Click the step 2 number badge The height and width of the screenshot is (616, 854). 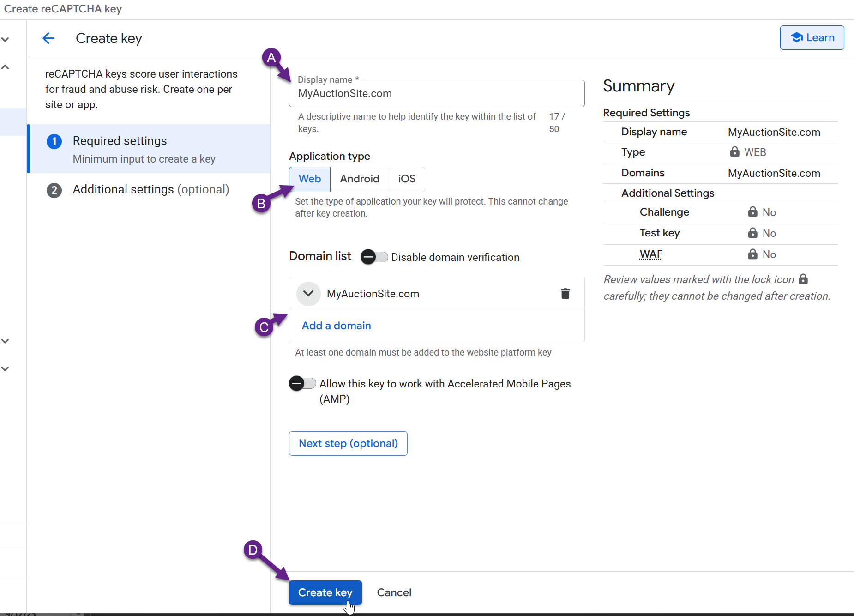54,190
